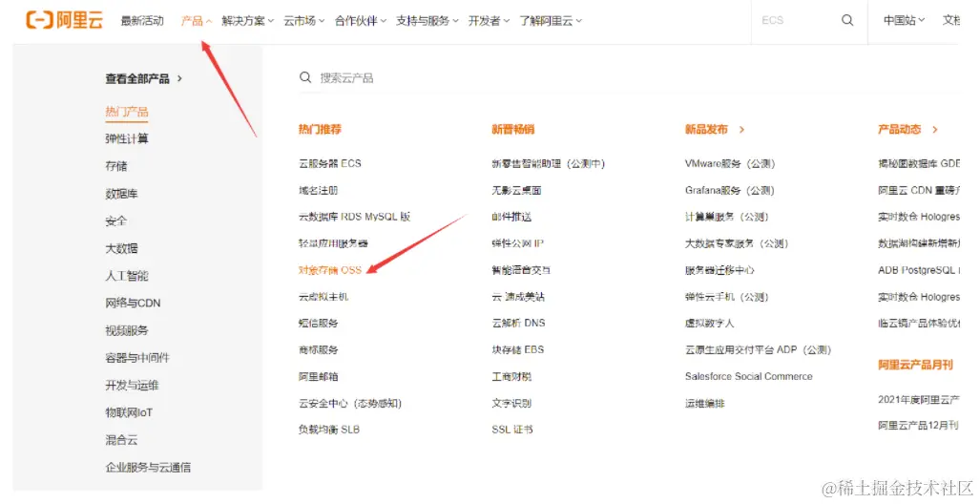Select 视频服务 category
This screenshot has height=504, width=980.
(x=127, y=331)
